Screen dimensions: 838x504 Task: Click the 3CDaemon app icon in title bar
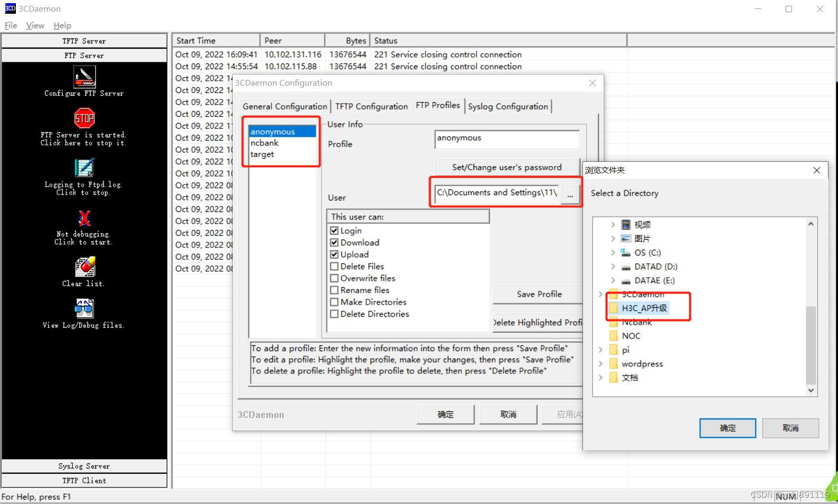point(10,8)
